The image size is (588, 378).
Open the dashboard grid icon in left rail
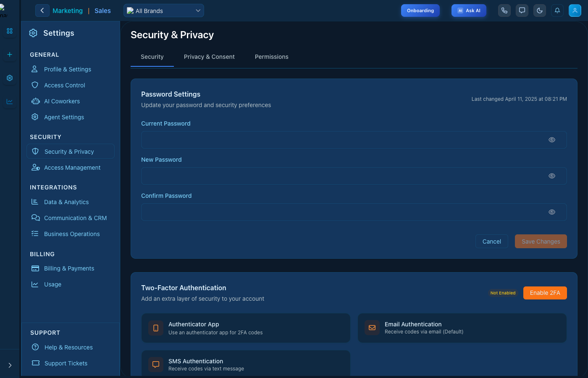tap(10, 31)
